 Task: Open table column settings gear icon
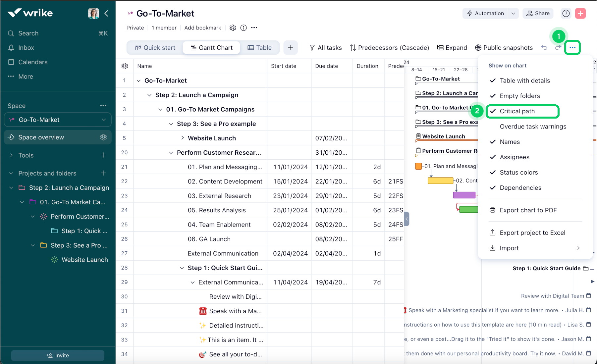tap(125, 66)
